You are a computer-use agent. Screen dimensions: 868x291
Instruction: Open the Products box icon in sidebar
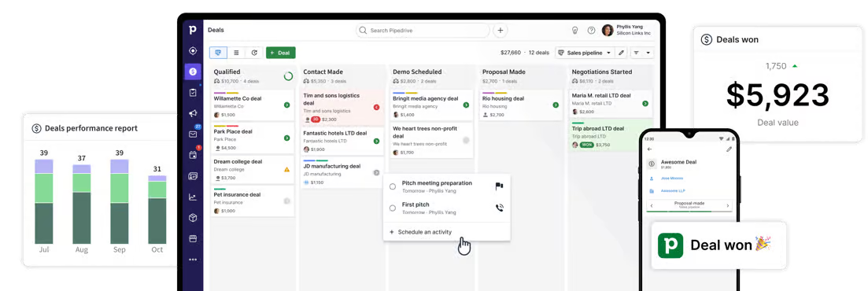coord(193,218)
